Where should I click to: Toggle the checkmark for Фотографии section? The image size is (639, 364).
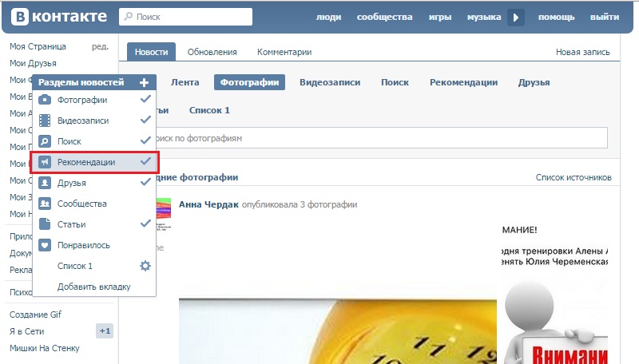pos(145,99)
